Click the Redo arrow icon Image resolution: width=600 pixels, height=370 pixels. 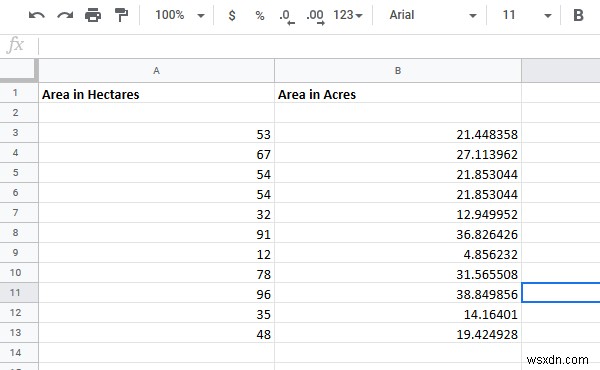[x=65, y=15]
